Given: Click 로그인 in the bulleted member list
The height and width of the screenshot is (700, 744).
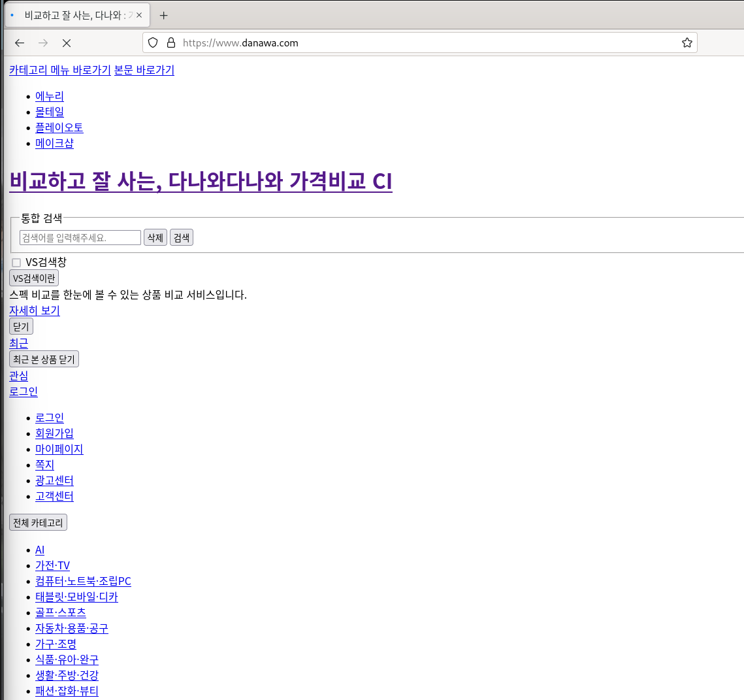Looking at the screenshot, I should 50,418.
